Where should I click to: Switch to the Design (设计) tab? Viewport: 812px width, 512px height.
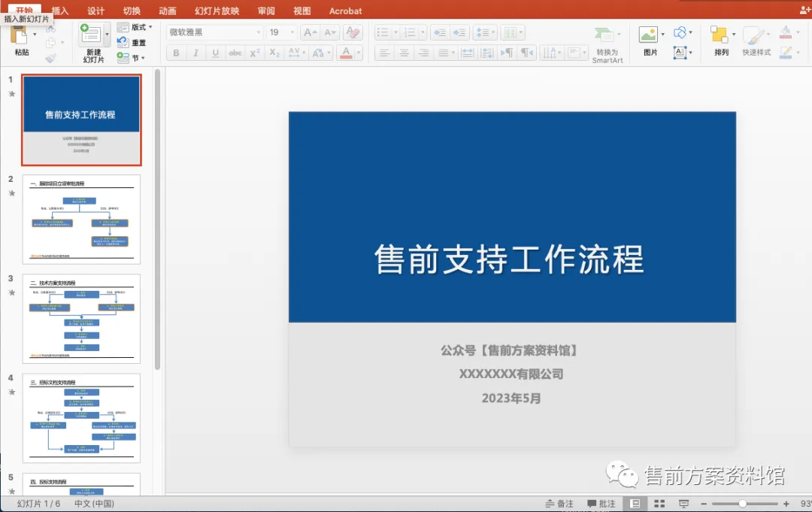point(95,11)
